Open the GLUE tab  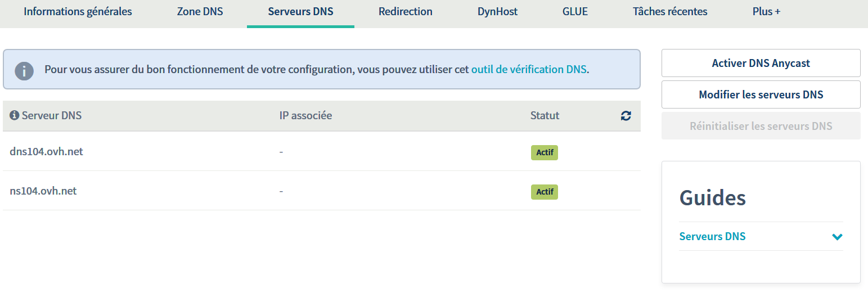pos(575,11)
